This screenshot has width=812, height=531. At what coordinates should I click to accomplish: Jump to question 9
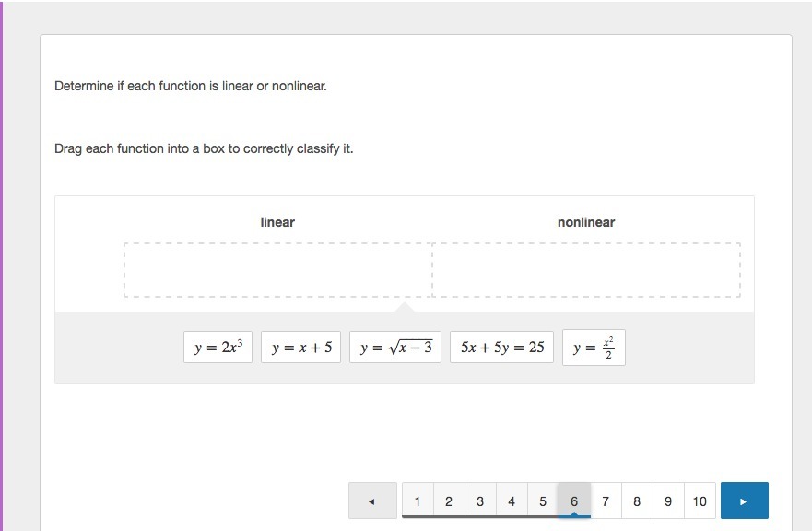[668, 501]
